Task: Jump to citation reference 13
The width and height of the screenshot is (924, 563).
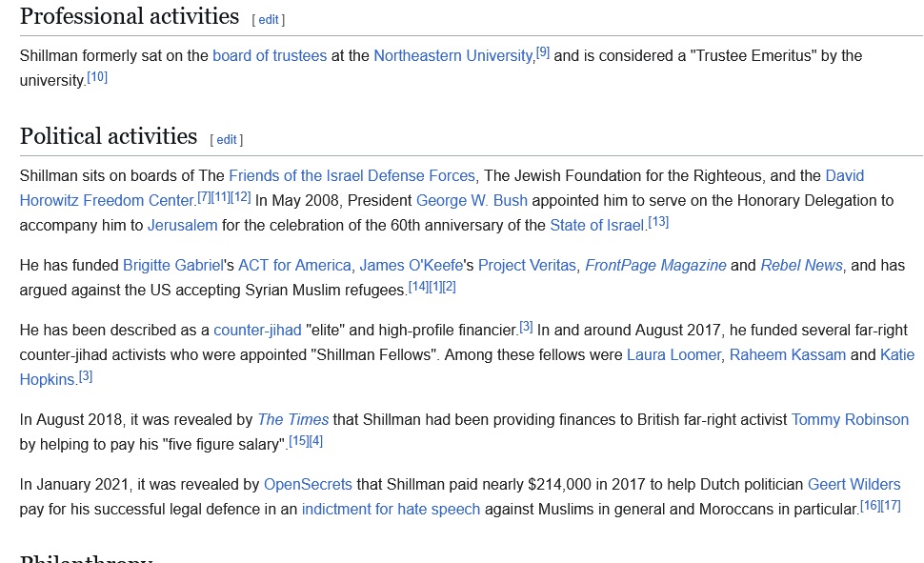Action: click(x=658, y=222)
